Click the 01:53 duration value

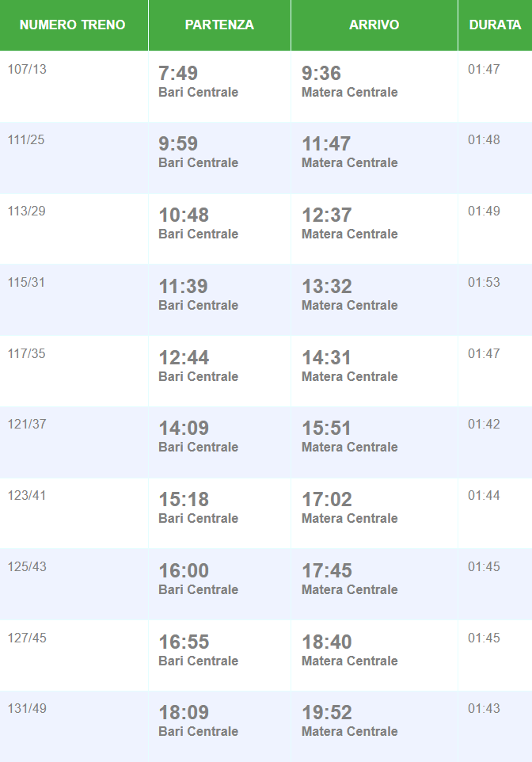tap(484, 282)
